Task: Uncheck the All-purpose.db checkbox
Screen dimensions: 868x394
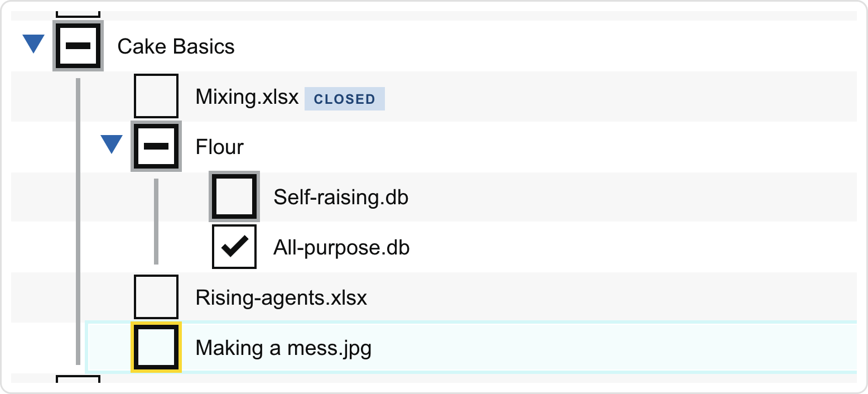Action: (234, 247)
